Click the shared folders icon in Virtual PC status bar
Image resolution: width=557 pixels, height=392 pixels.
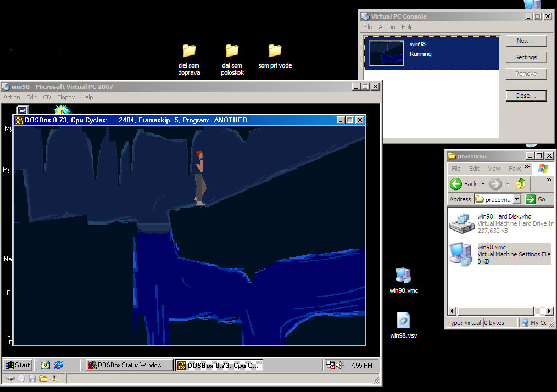(x=43, y=378)
